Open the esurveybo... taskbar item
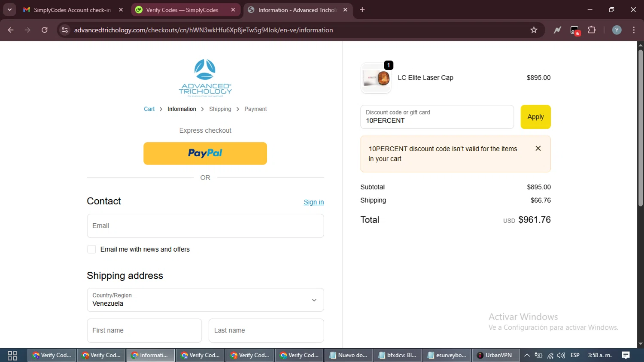Image resolution: width=644 pixels, height=362 pixels. 447,356
